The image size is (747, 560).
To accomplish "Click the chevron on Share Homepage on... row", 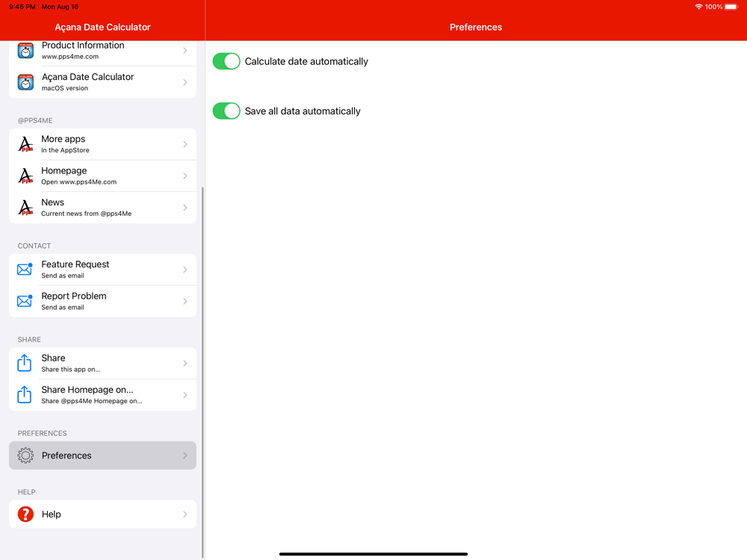I will click(x=185, y=395).
